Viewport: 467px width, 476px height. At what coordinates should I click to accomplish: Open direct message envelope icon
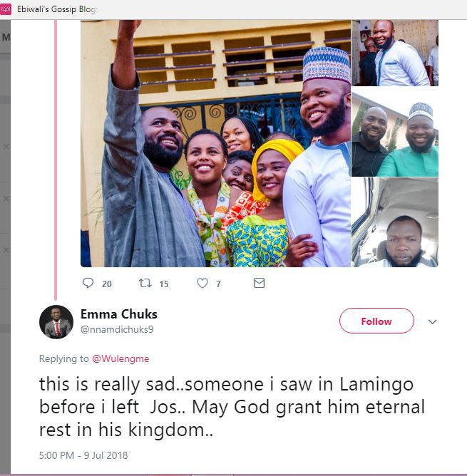point(260,283)
